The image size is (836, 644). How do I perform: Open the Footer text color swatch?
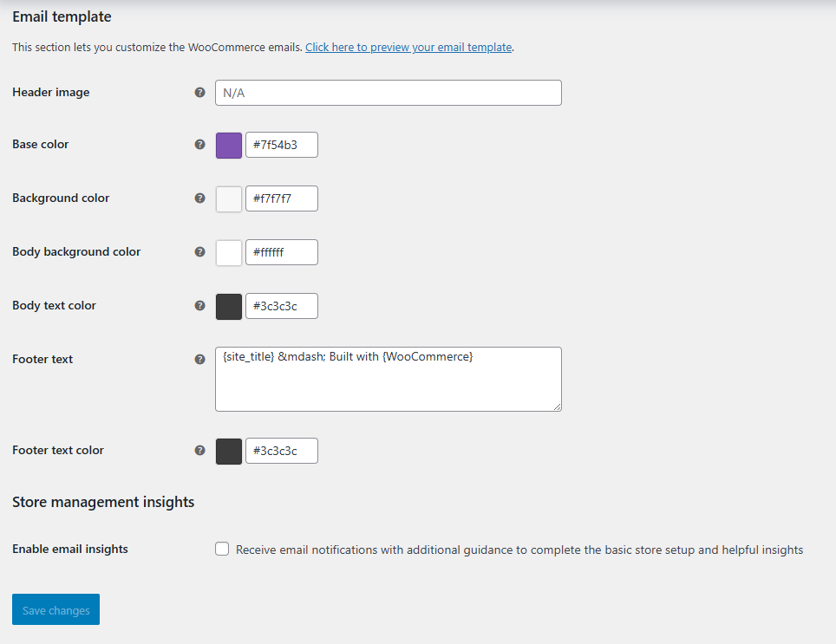229,452
